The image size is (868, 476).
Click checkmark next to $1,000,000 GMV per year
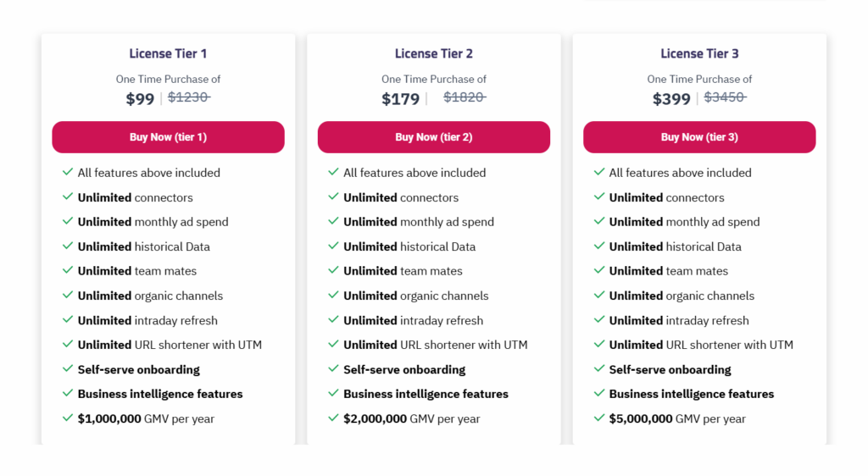[x=68, y=418]
